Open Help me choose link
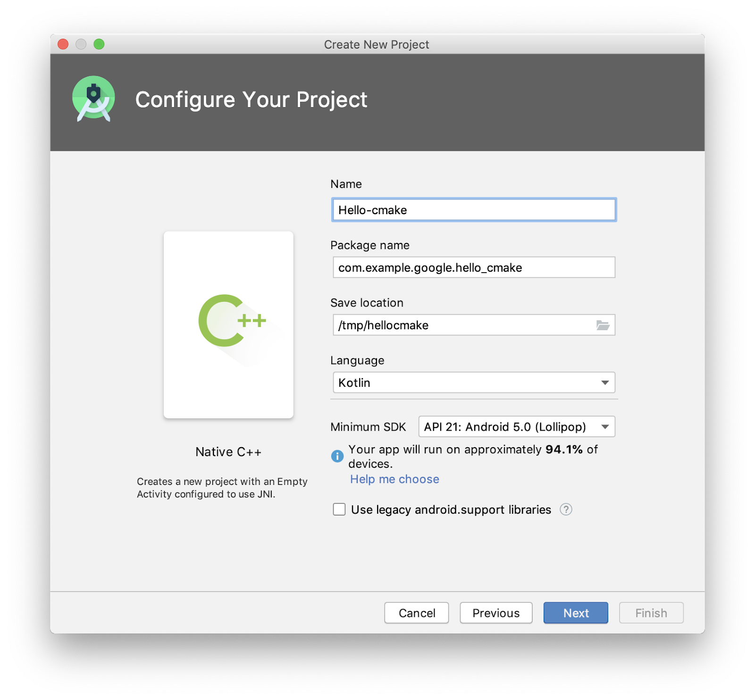 394,479
